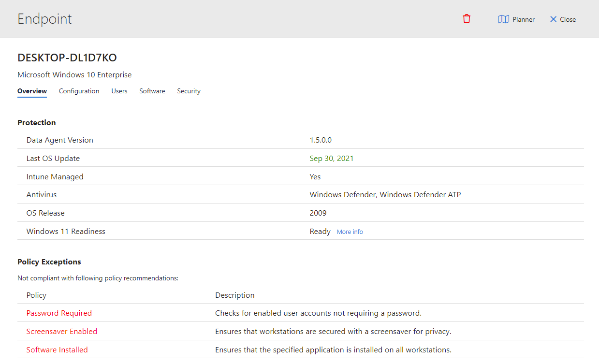This screenshot has height=364, width=599.
Task: Click the Screensaver Enabled description text
Action: 333,332
